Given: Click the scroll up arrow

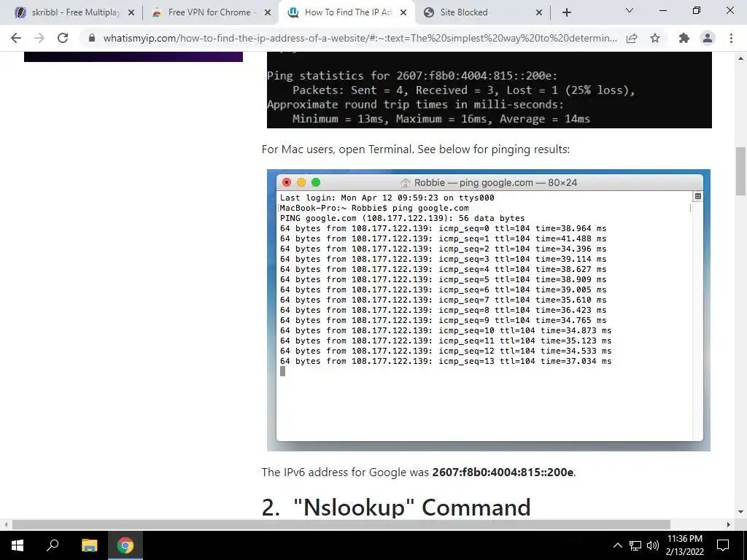Looking at the screenshot, I should [740, 58].
